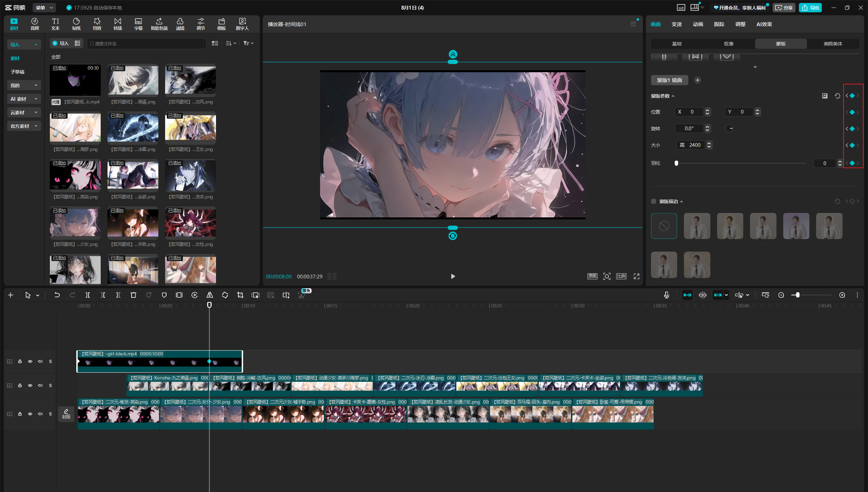Viewport: 868px width, 492px height.
Task: Split the clip at the playhead
Action: pyautogui.click(x=87, y=295)
